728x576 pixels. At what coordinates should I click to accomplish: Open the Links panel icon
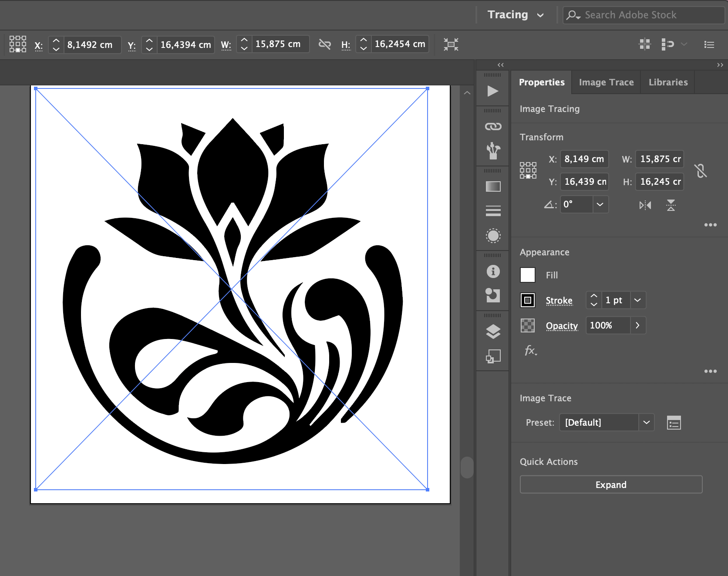point(493,127)
